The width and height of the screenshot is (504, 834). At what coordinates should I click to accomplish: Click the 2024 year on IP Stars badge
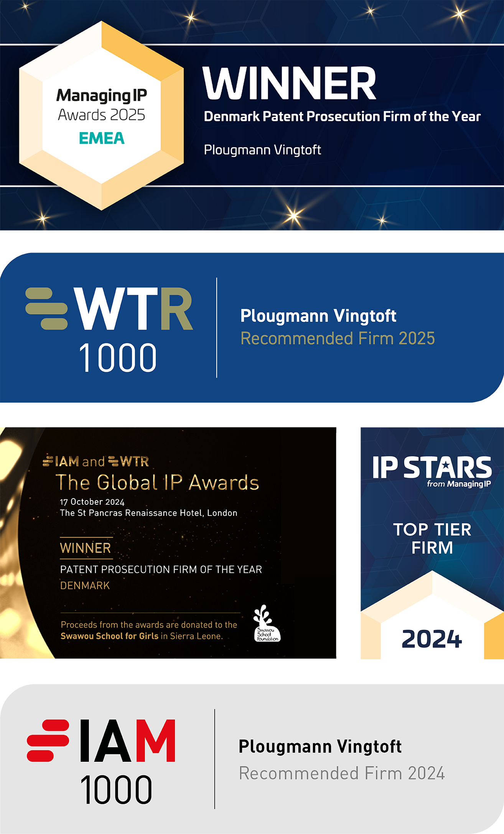tap(432, 639)
